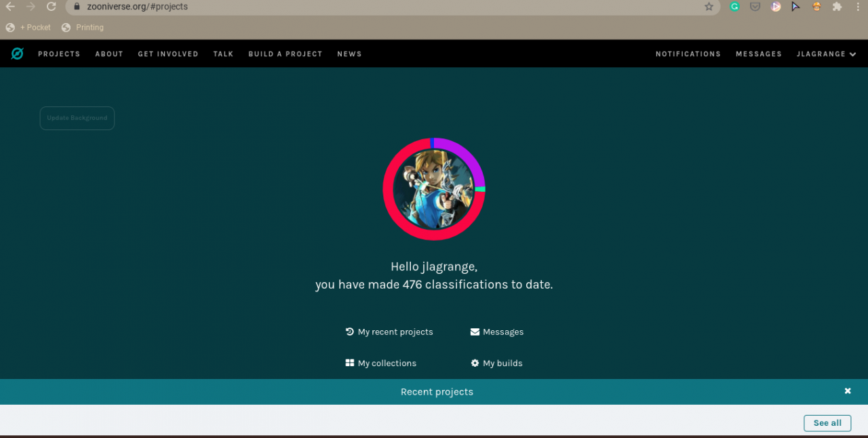Click the address bar URL field

393,7
